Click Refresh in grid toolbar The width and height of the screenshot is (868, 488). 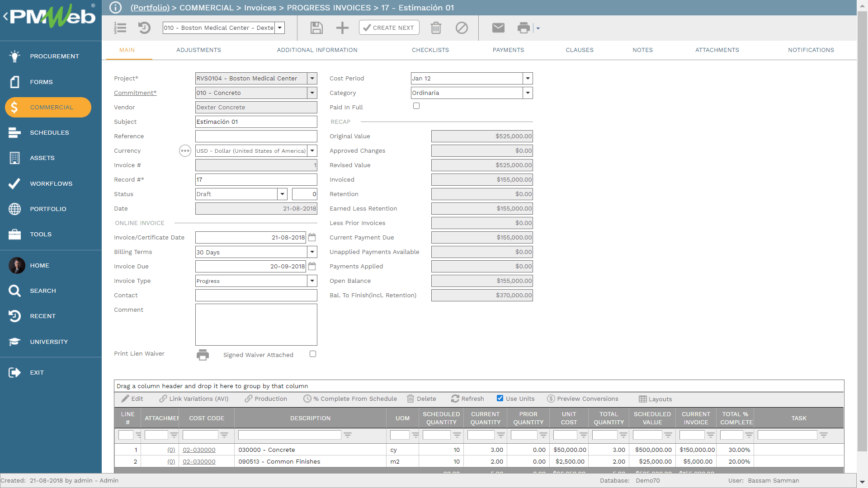pos(467,399)
